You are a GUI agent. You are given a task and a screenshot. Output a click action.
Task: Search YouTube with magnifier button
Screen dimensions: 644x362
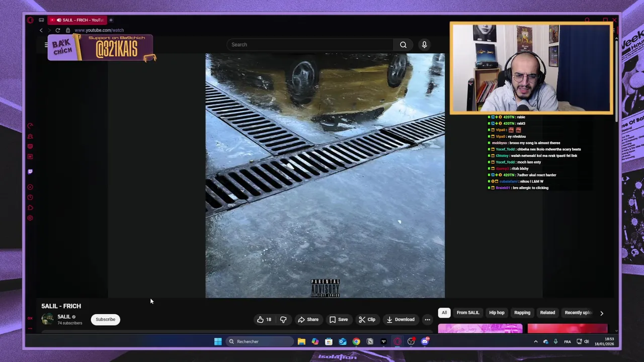click(403, 45)
